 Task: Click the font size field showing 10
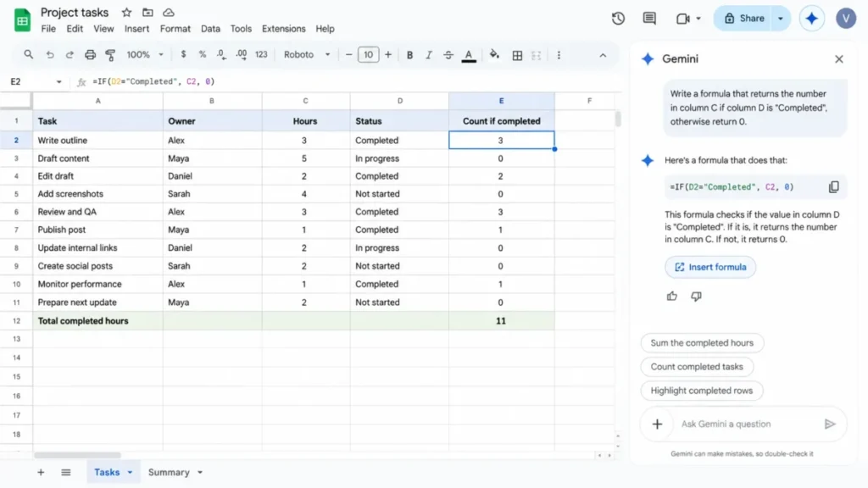[368, 55]
